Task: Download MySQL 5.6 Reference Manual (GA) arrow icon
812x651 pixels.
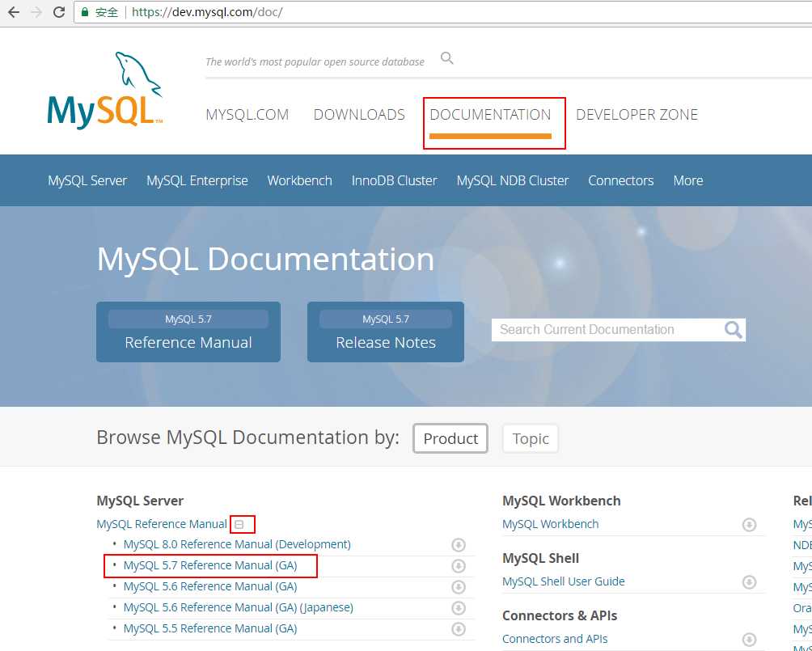Action: [459, 587]
